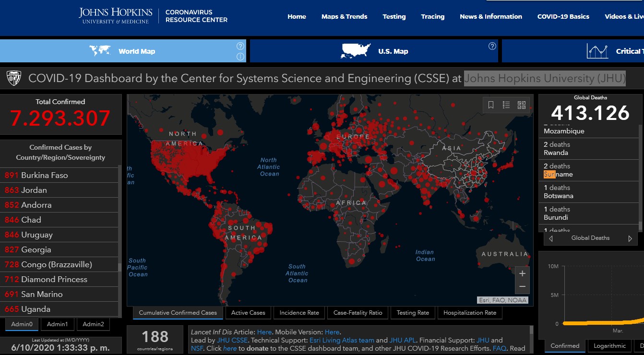Screen dimensions: 644x355
Task: Go to next panel with right arrow near Global Deaths
Action: (x=630, y=238)
